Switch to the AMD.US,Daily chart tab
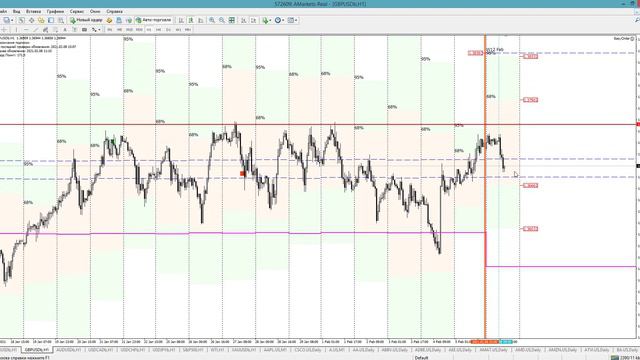Image resolution: width=640 pixels, height=360 pixels. point(527,350)
